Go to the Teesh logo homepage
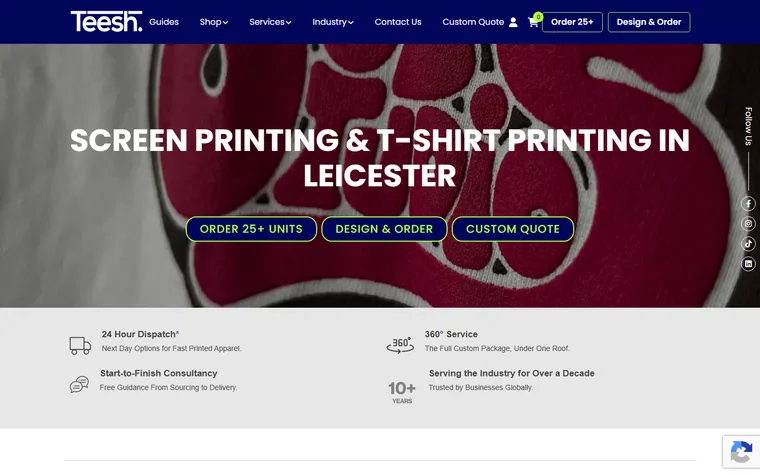 click(107, 22)
